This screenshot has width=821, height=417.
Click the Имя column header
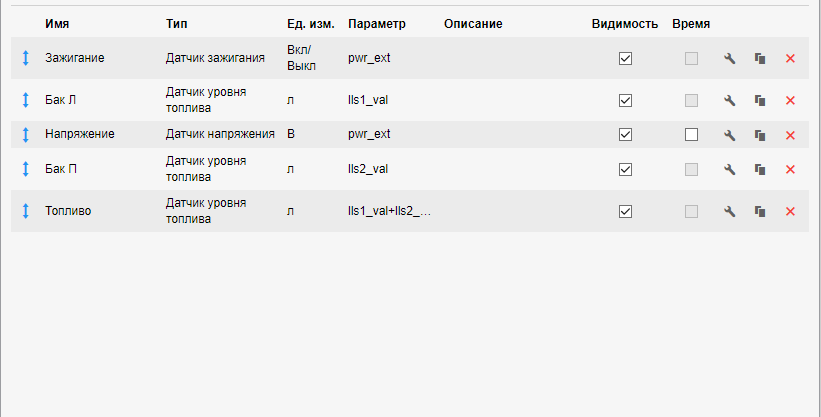(64, 23)
